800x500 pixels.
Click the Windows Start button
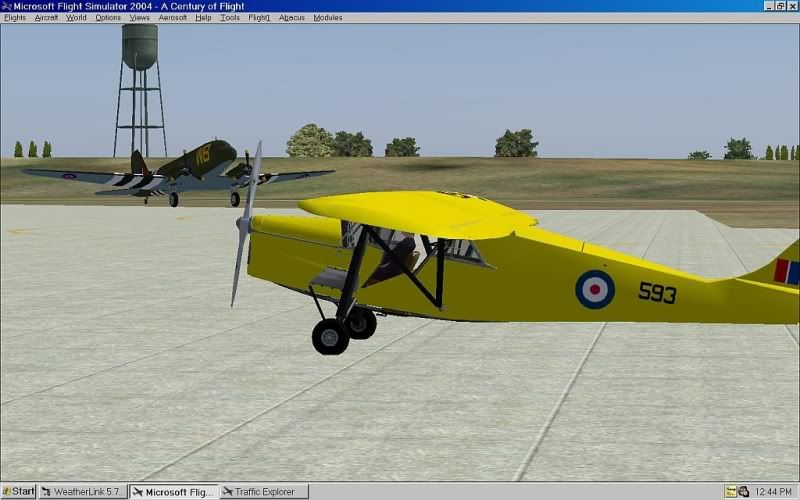tap(18, 491)
